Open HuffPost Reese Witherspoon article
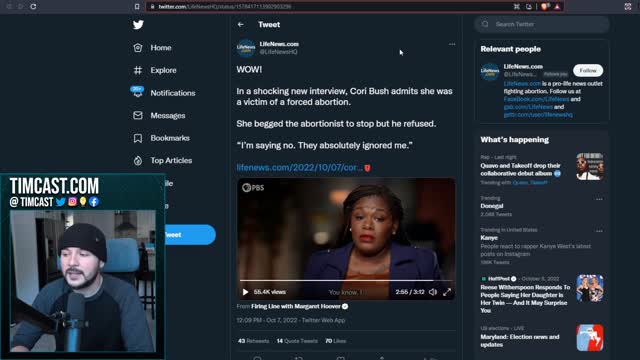 pyautogui.click(x=525, y=299)
